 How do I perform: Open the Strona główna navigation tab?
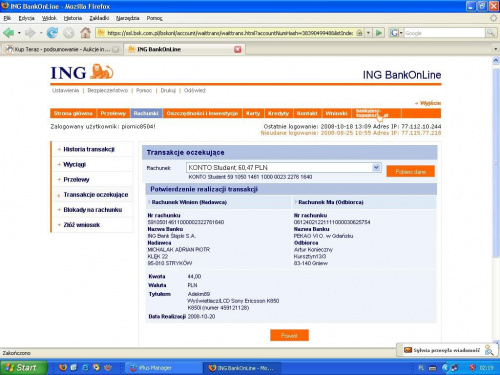coord(73,113)
